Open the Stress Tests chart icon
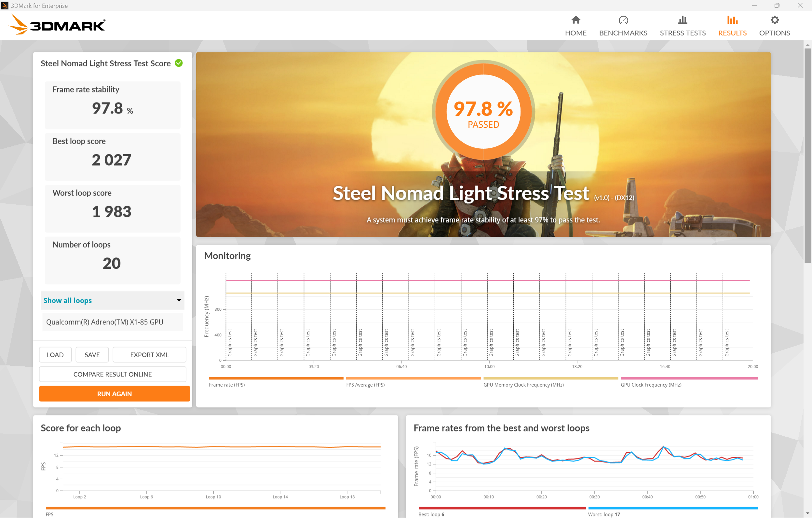The image size is (812, 518). coord(682,20)
